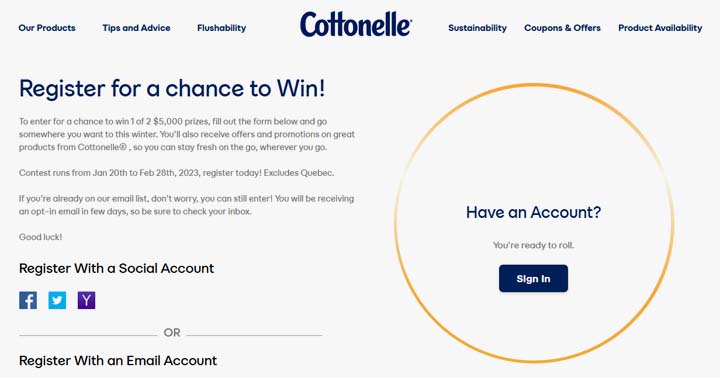Click the Register for a chance to Win heading

click(x=172, y=88)
